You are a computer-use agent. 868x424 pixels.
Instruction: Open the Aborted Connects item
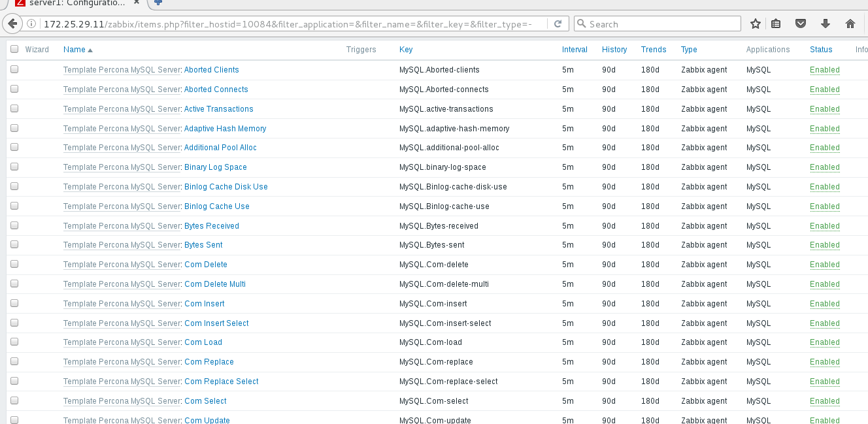click(x=216, y=90)
